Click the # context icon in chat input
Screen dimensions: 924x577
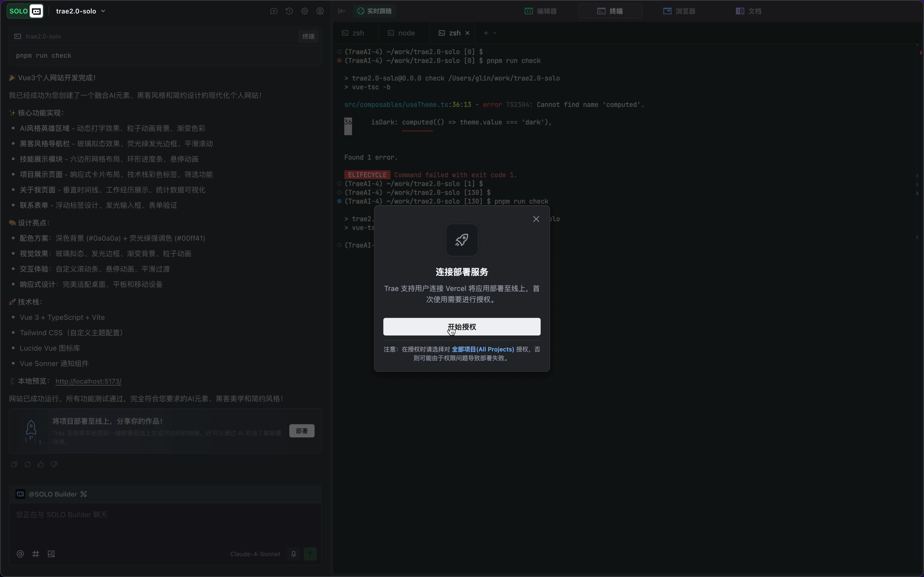(36, 554)
